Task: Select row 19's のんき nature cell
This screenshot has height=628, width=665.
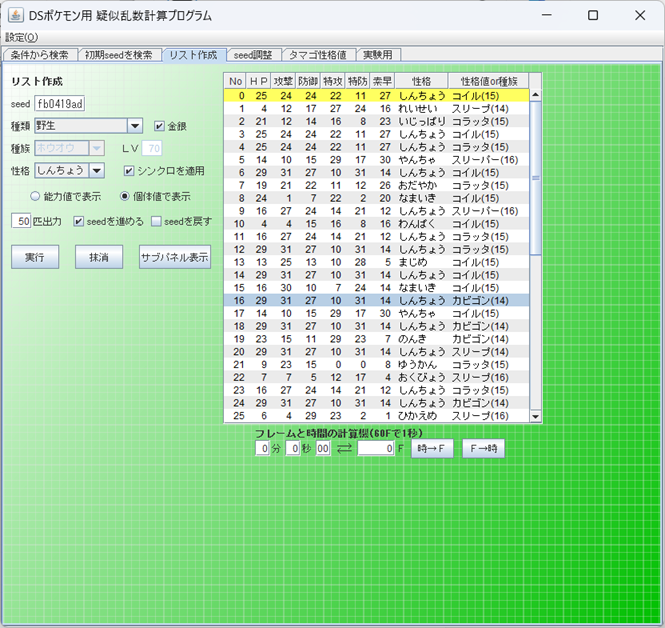Action: point(422,339)
